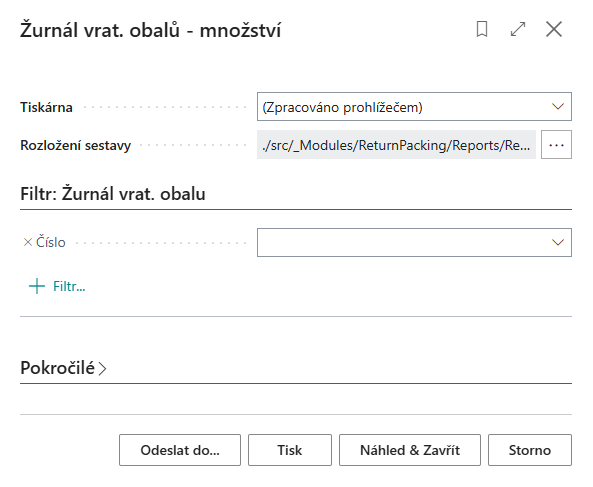Screen dimensions: 593x487
Task: Click the Náhled & Zavřít button
Action: 410,450
